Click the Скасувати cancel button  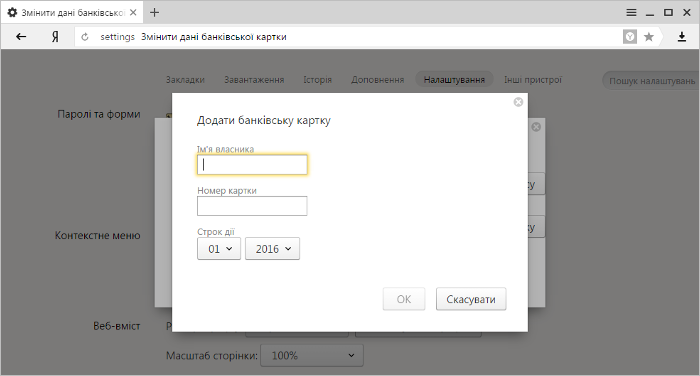click(x=471, y=299)
